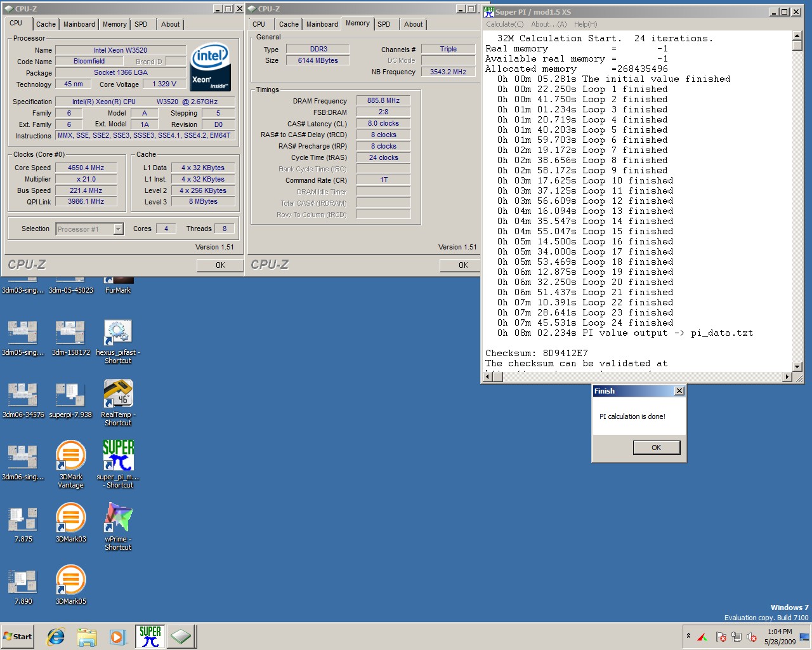Open the 3dm06-34576 screenshot file
Image resolution: width=812 pixels, height=650 pixels.
coord(23,400)
